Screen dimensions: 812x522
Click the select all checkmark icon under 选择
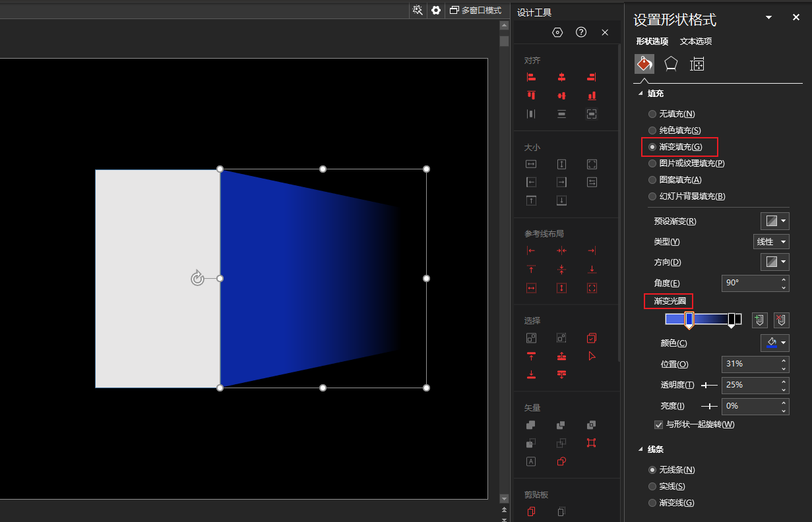click(x=592, y=338)
